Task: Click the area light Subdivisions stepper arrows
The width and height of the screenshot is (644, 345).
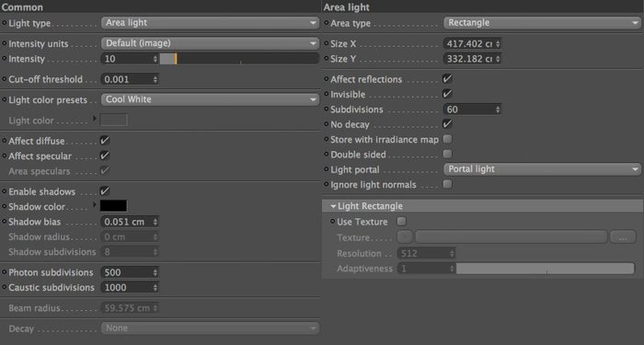Action: point(498,109)
